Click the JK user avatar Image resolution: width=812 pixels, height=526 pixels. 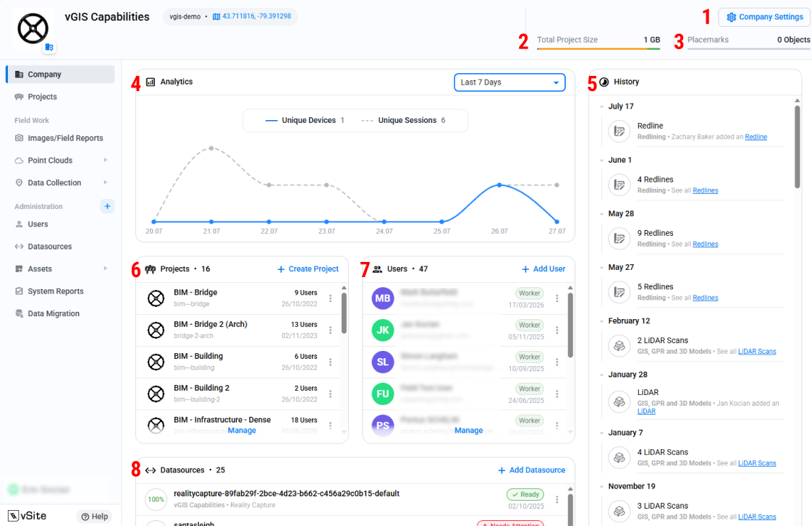point(383,331)
